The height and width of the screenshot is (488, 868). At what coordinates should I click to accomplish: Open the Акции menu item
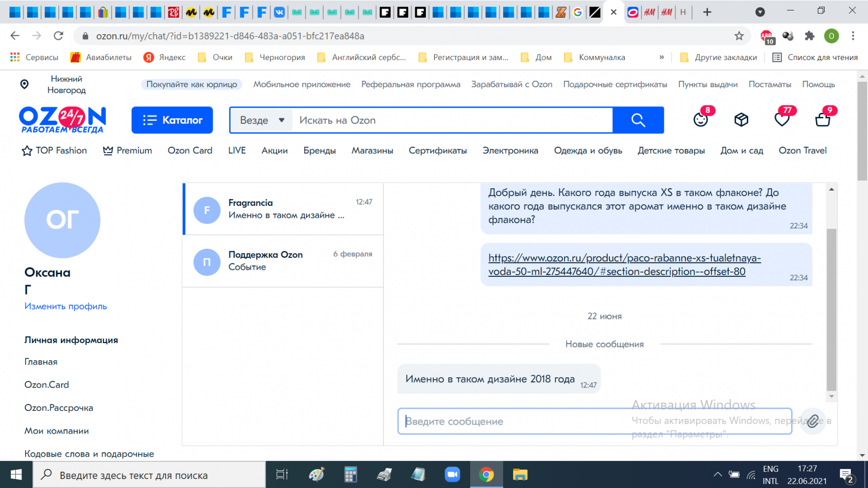[x=275, y=151]
